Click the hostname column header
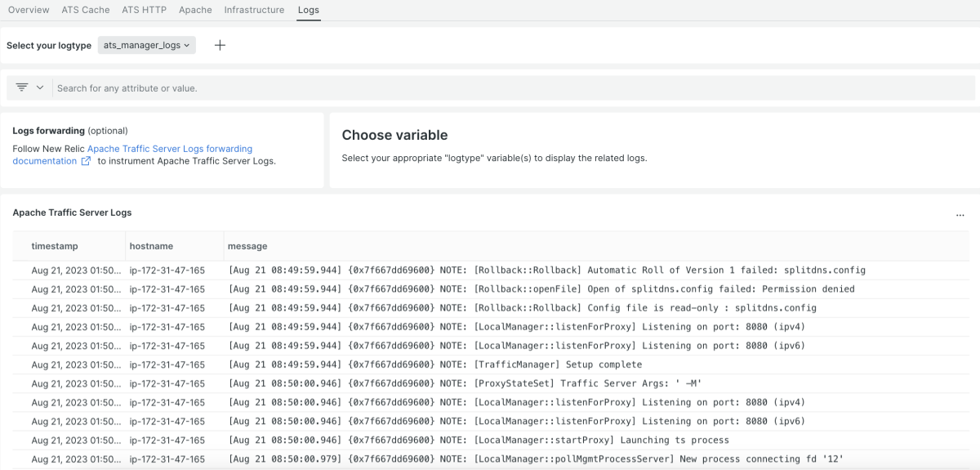Viewport: 980px width, 470px height. point(151,246)
